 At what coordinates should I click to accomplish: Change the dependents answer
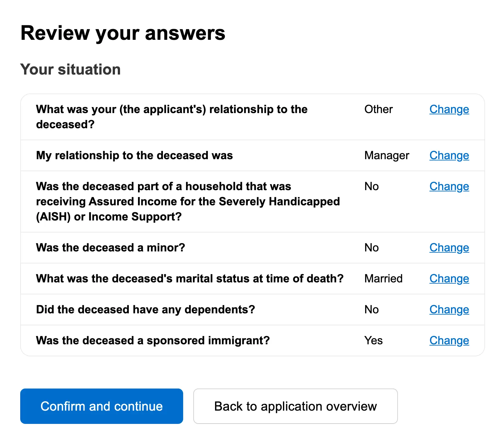click(x=449, y=310)
